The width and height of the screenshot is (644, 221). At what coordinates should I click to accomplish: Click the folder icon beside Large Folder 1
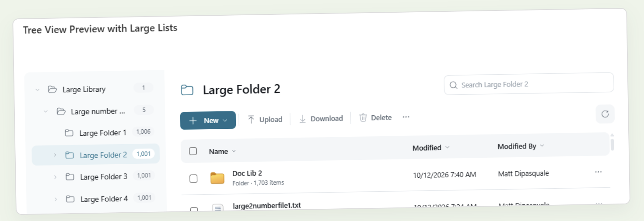pyautogui.click(x=69, y=133)
